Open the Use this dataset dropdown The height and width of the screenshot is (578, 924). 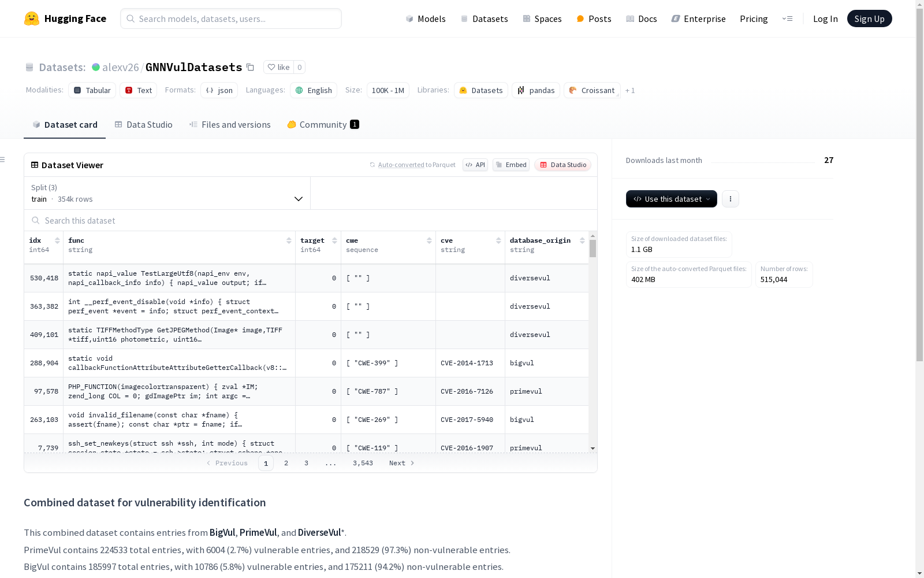click(x=672, y=199)
